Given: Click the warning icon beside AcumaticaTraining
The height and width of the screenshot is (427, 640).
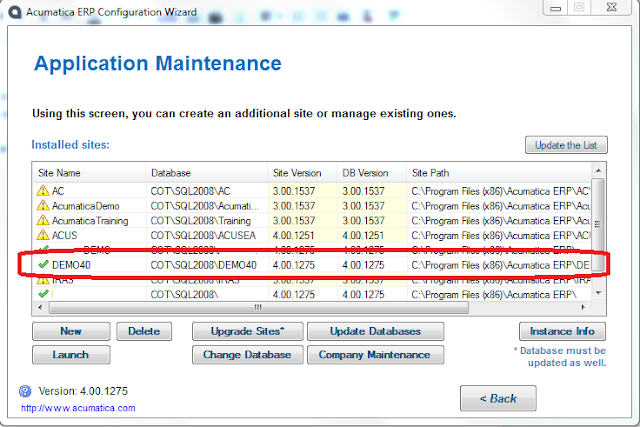Looking at the screenshot, I should (x=42, y=220).
